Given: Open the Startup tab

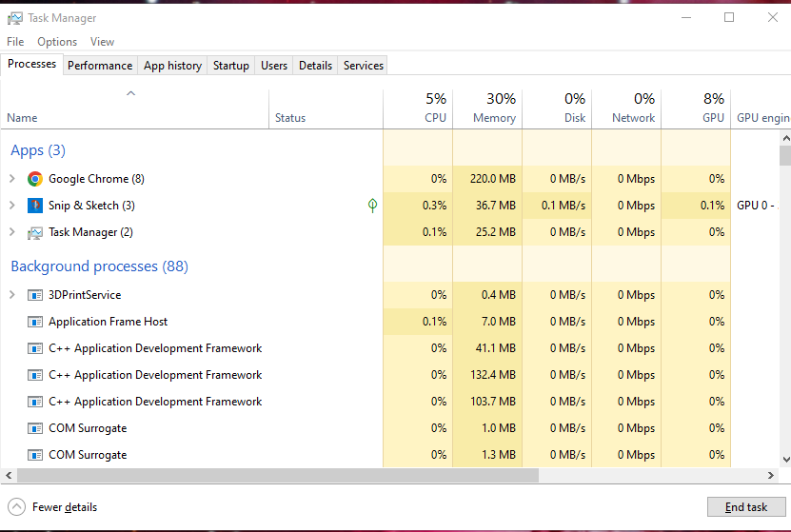Looking at the screenshot, I should click(x=231, y=66).
